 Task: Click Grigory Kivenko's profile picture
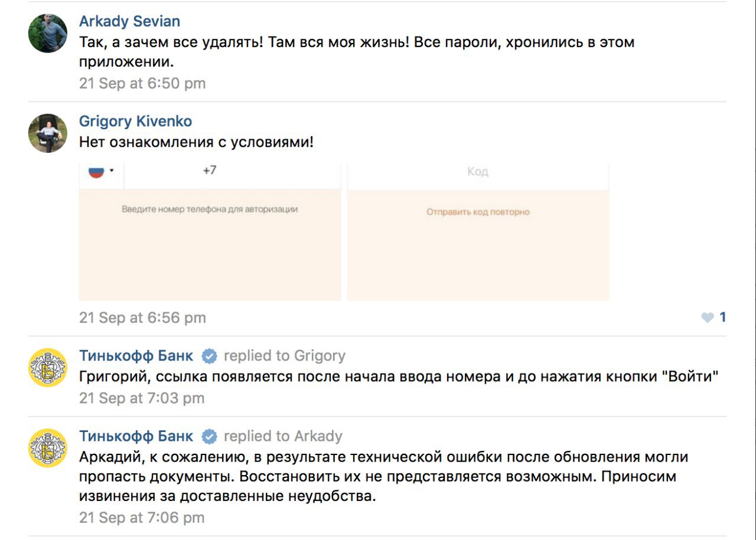tap(48, 133)
